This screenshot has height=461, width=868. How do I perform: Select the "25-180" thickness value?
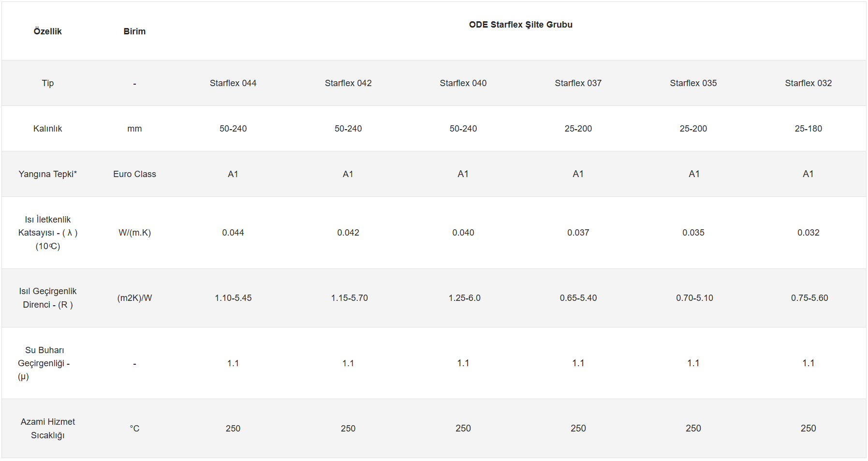pyautogui.click(x=808, y=129)
